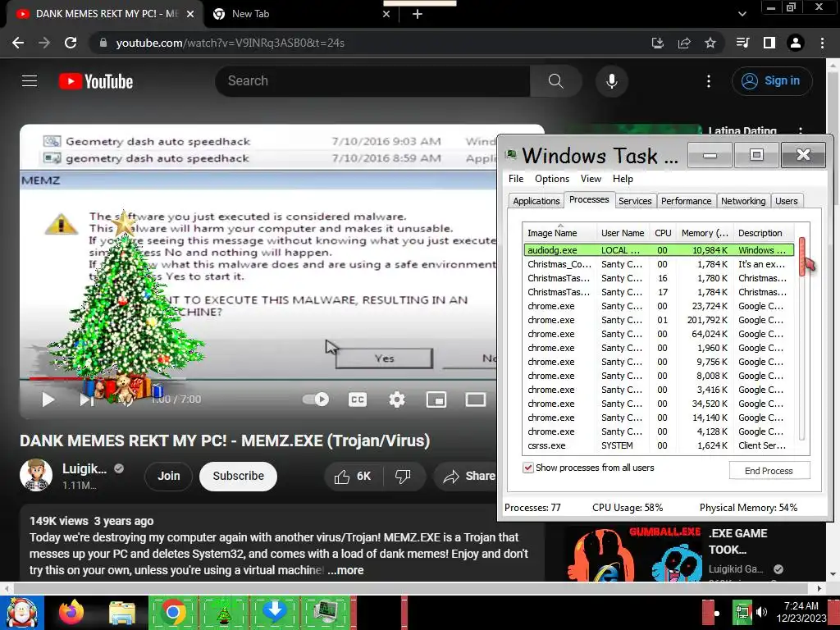
Task: Click the video progress bar
Action: 257,379
